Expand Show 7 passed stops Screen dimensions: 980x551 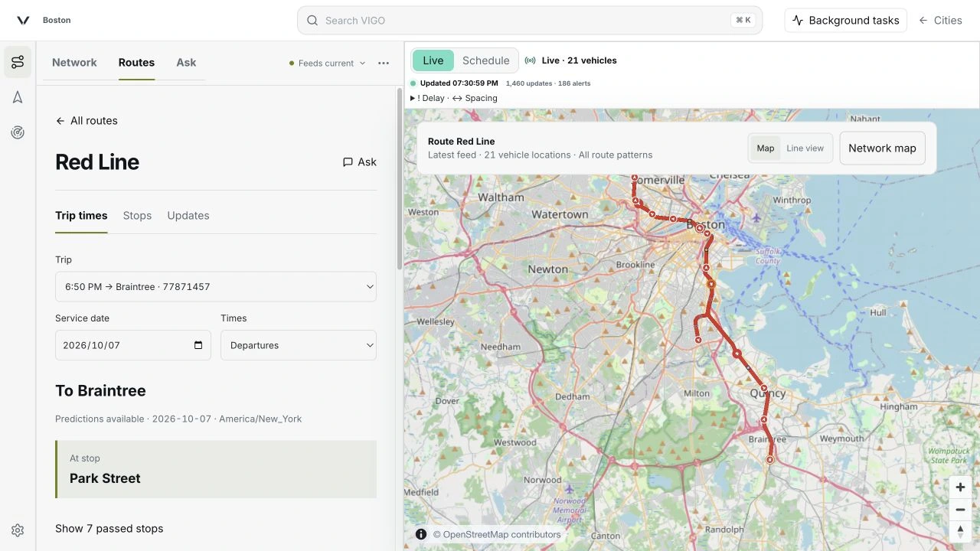109,528
